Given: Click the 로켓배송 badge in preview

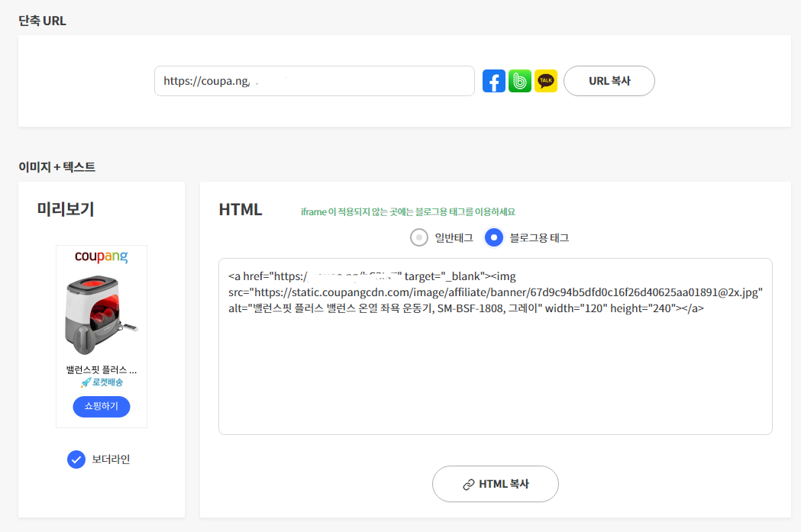Looking at the screenshot, I should point(102,382).
